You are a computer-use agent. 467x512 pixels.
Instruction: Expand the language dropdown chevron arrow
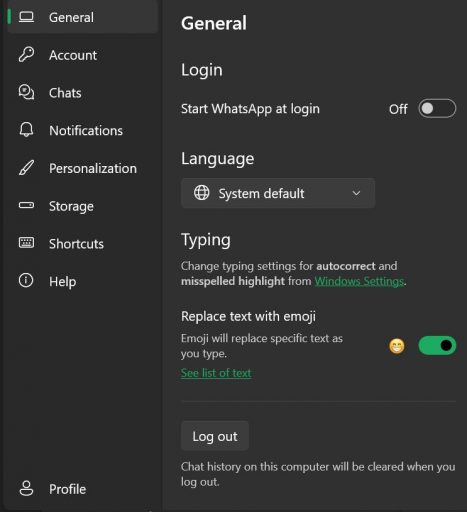pos(356,193)
